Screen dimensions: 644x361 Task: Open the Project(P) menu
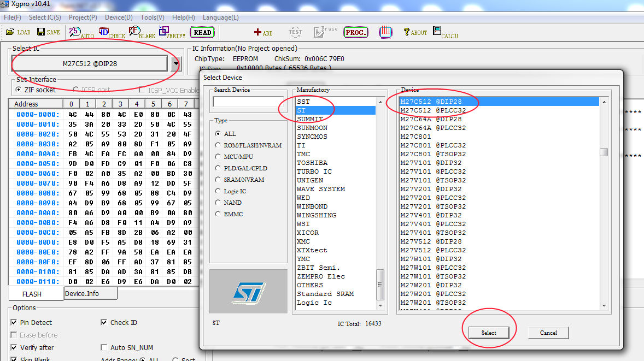[83, 17]
